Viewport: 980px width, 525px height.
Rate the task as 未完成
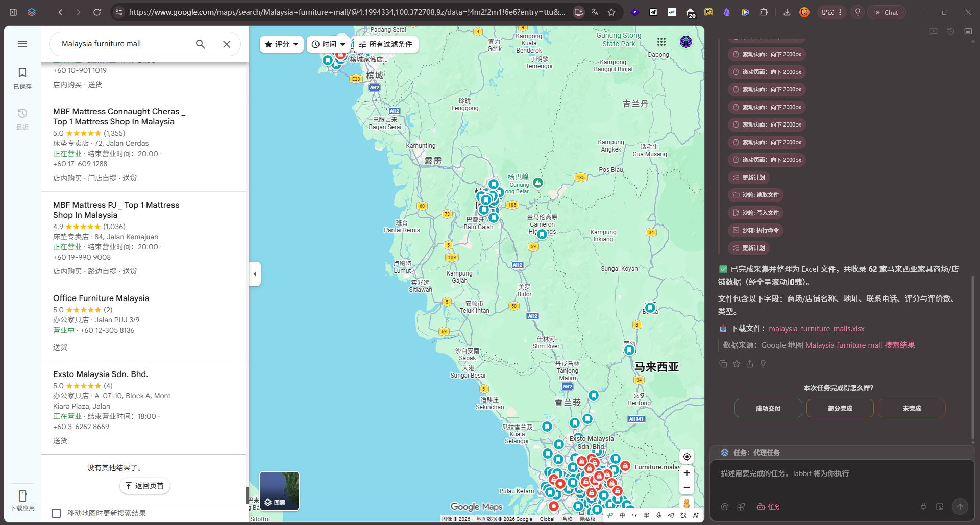click(x=912, y=408)
